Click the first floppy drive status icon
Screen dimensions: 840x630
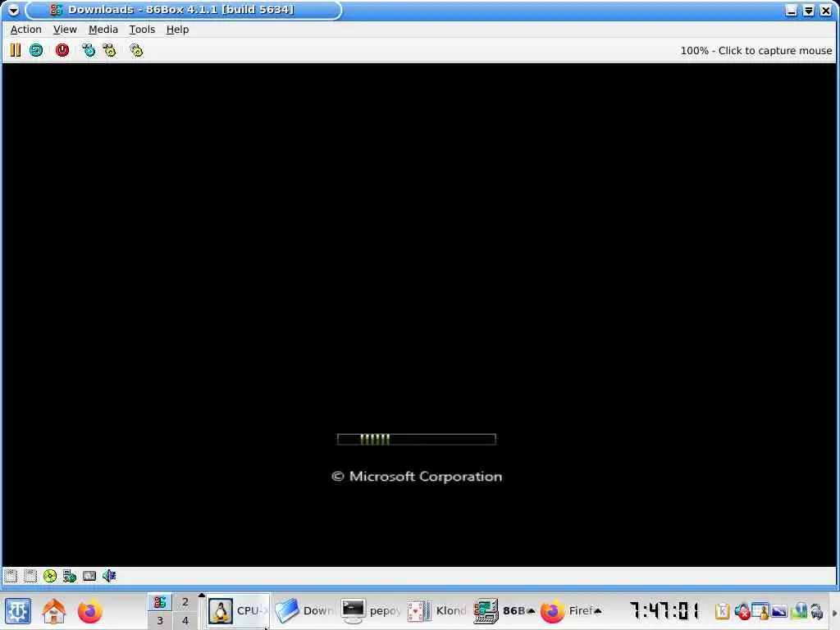[11, 576]
